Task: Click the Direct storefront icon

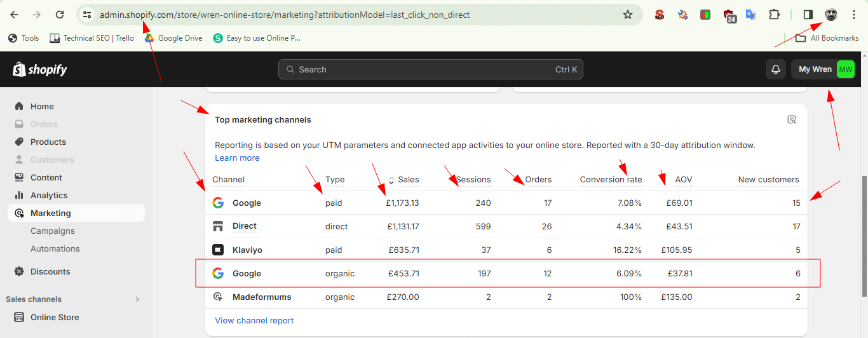Action: (218, 226)
